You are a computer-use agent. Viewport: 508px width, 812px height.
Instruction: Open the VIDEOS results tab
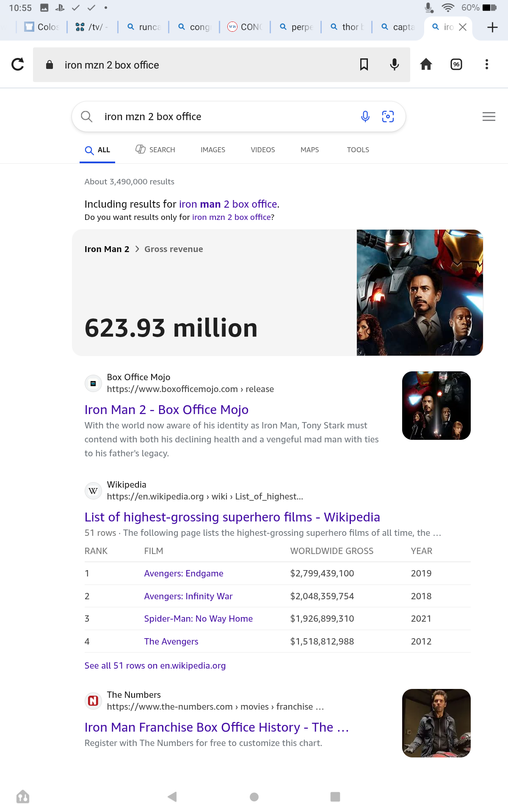pyautogui.click(x=263, y=150)
